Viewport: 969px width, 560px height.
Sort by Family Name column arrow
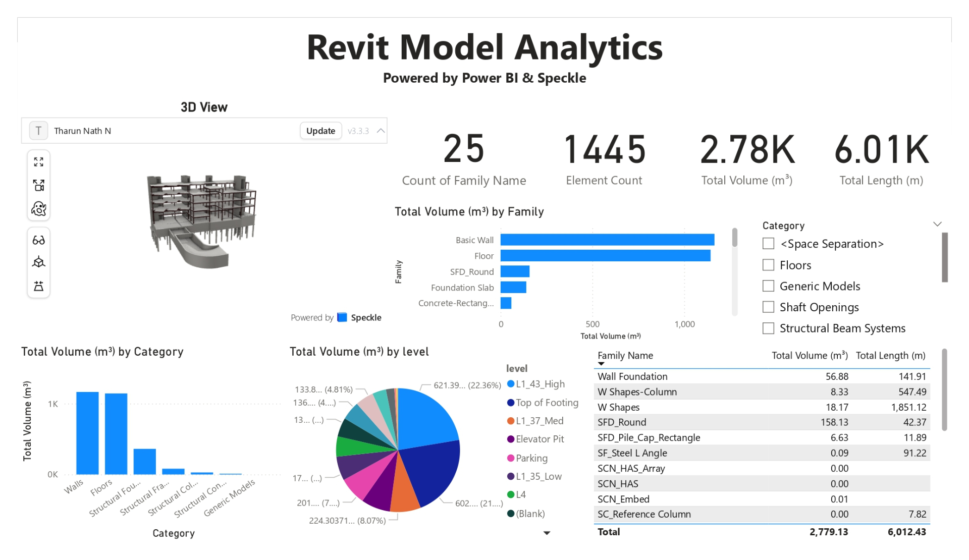(x=601, y=364)
